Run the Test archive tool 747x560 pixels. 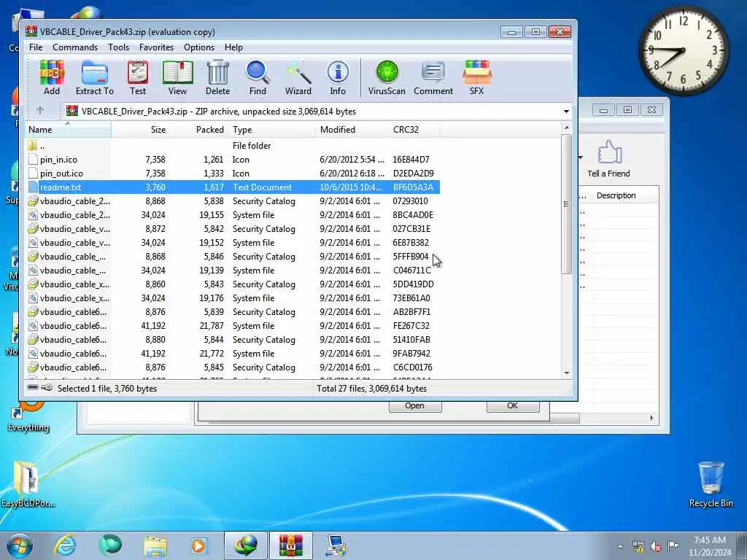point(138,77)
